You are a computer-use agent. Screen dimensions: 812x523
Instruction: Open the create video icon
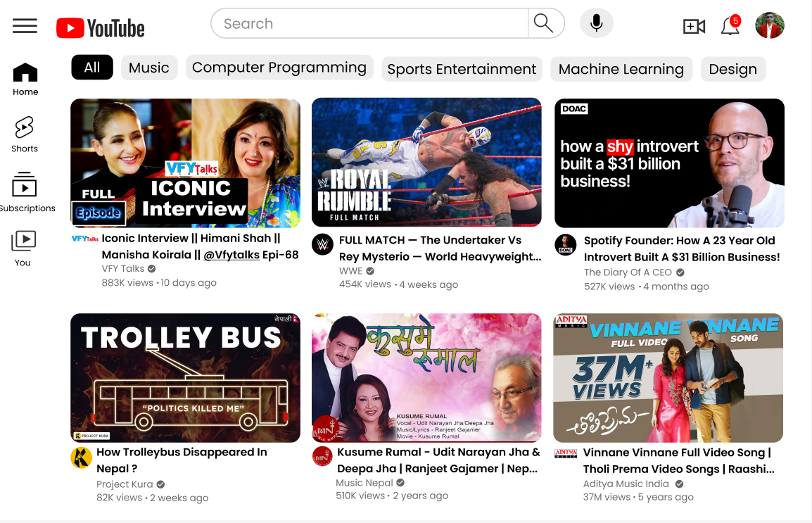(x=694, y=26)
